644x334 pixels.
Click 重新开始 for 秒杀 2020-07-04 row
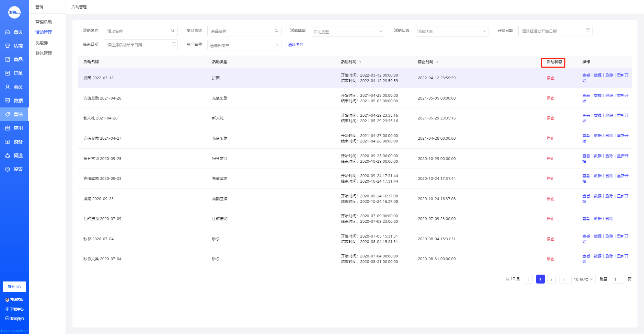623,236
